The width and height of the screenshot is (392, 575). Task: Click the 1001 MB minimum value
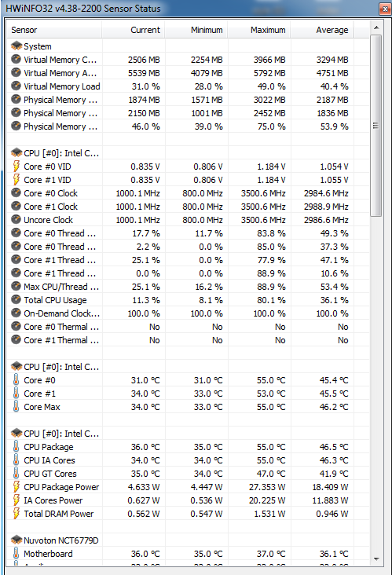(207, 113)
